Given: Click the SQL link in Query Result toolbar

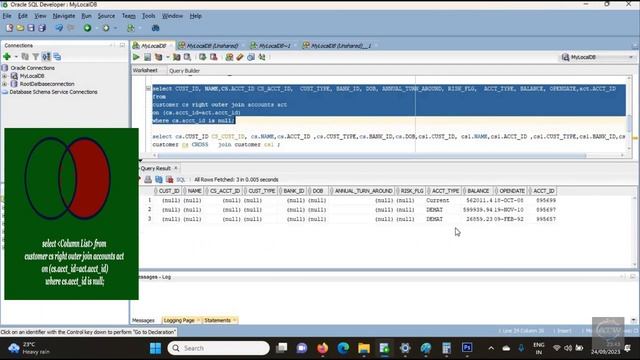Looking at the screenshot, I should coord(181,180).
